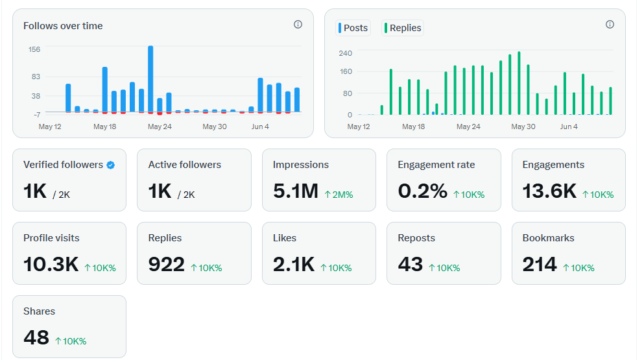Toggle the Replies legend filter
Viewport: 644px width, 360px height.
click(403, 28)
